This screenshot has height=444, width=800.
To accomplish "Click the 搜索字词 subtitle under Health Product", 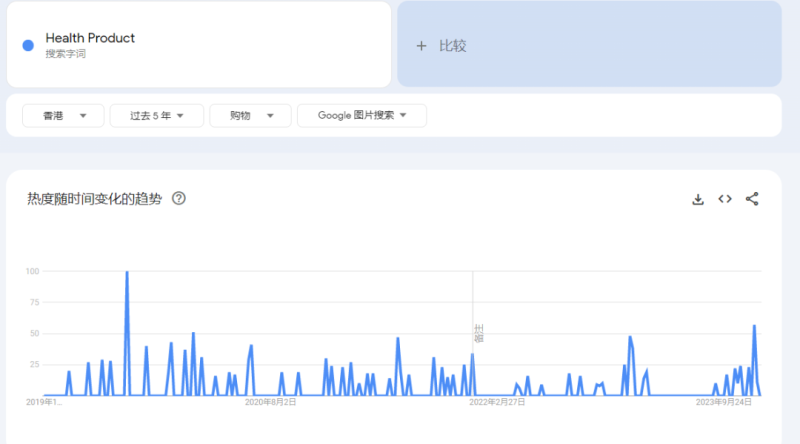I will click(66, 54).
